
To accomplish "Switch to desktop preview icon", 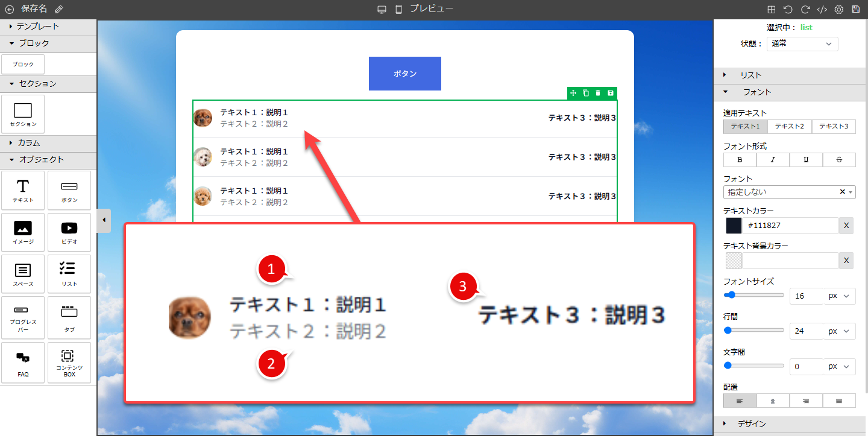I will coord(382,9).
